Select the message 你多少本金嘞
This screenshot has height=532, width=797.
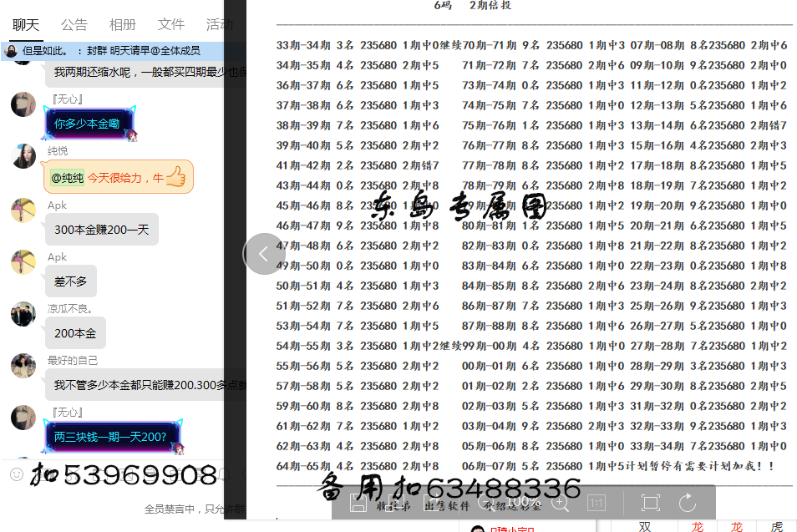(x=89, y=124)
